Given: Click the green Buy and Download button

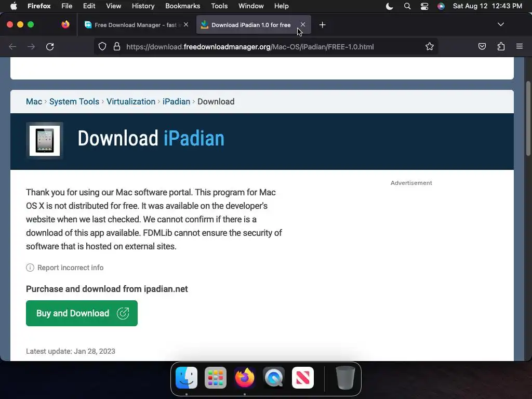Looking at the screenshot, I should [82, 313].
